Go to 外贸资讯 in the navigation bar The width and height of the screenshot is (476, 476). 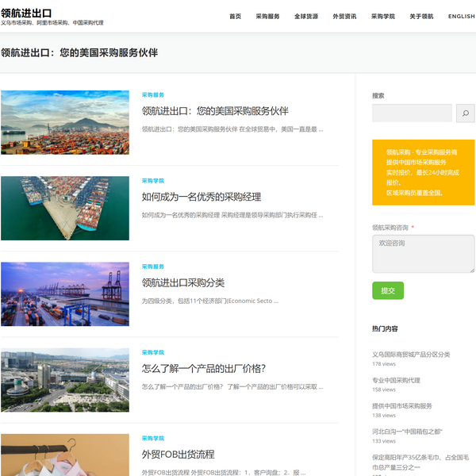pyautogui.click(x=344, y=16)
